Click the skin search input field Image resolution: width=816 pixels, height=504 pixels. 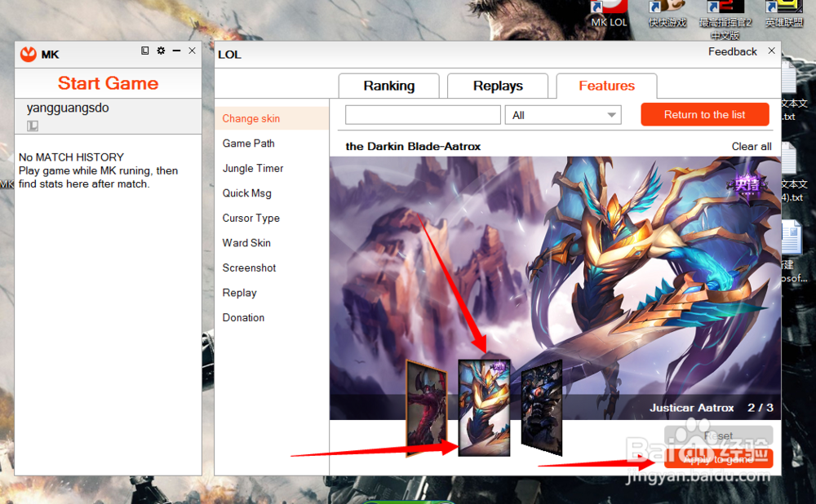[423, 115]
